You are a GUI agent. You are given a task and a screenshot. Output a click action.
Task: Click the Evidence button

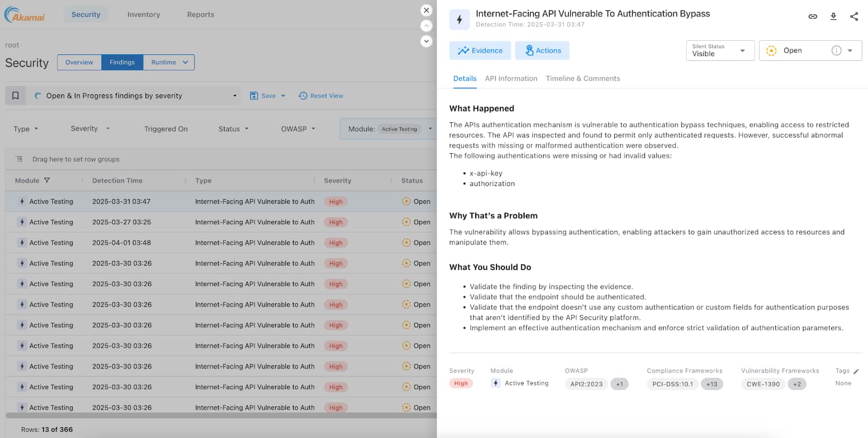click(480, 50)
